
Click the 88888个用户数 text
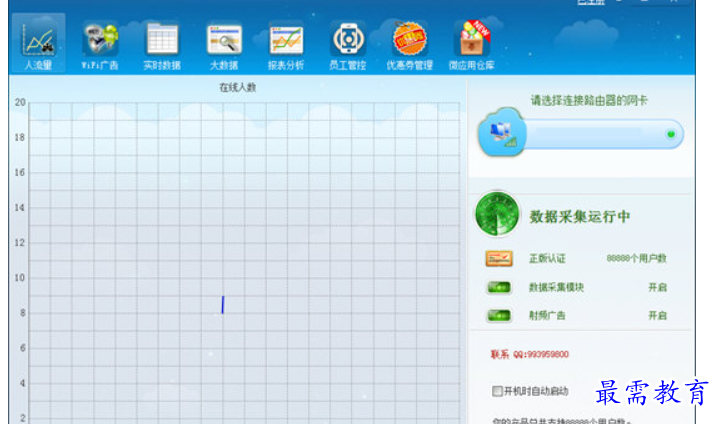coord(637,258)
